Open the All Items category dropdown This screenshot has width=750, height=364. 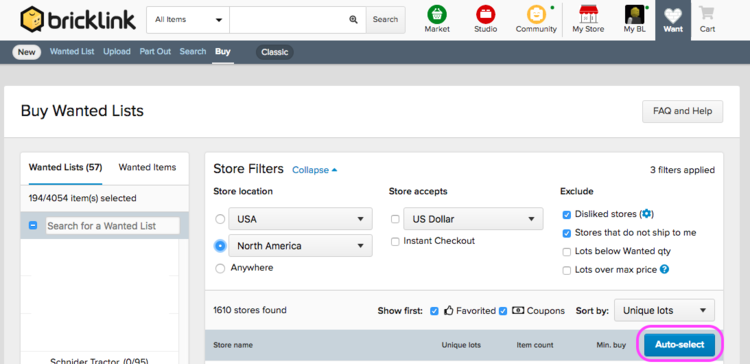(188, 20)
